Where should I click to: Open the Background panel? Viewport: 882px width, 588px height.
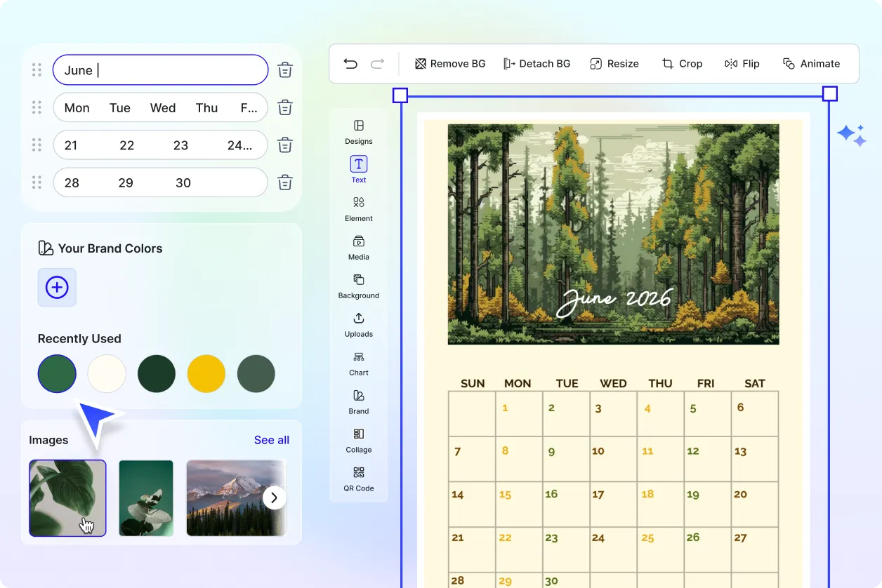(359, 286)
